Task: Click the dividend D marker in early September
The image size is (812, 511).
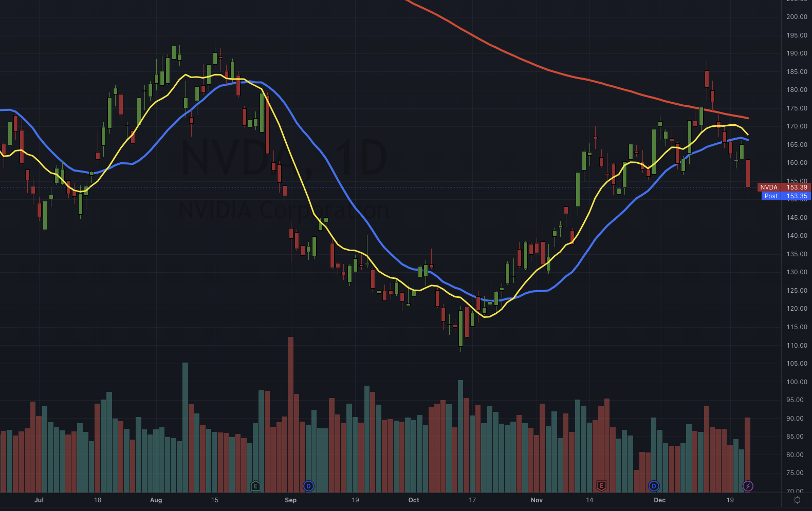Action: (308, 485)
